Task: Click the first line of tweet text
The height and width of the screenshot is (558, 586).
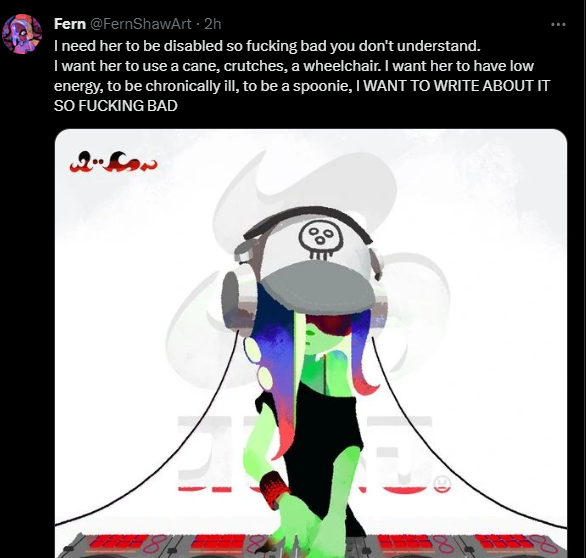Action: pyautogui.click(x=267, y=46)
